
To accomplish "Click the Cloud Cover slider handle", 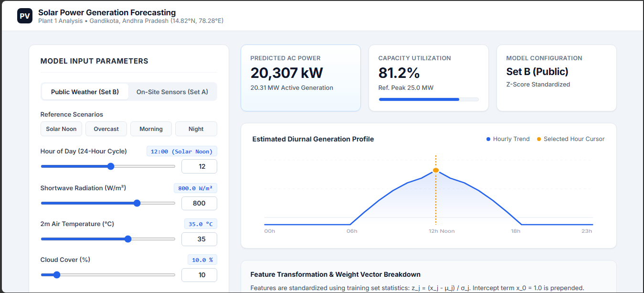I will pyautogui.click(x=57, y=275).
